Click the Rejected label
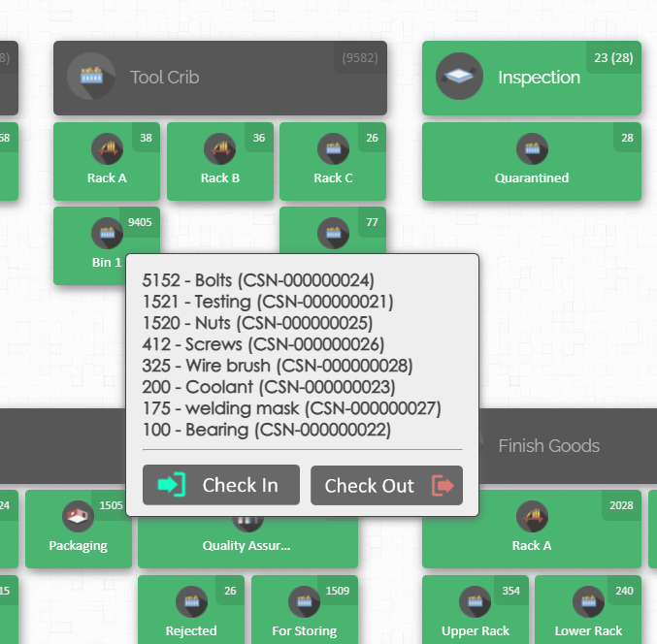The image size is (657, 644). (191, 631)
